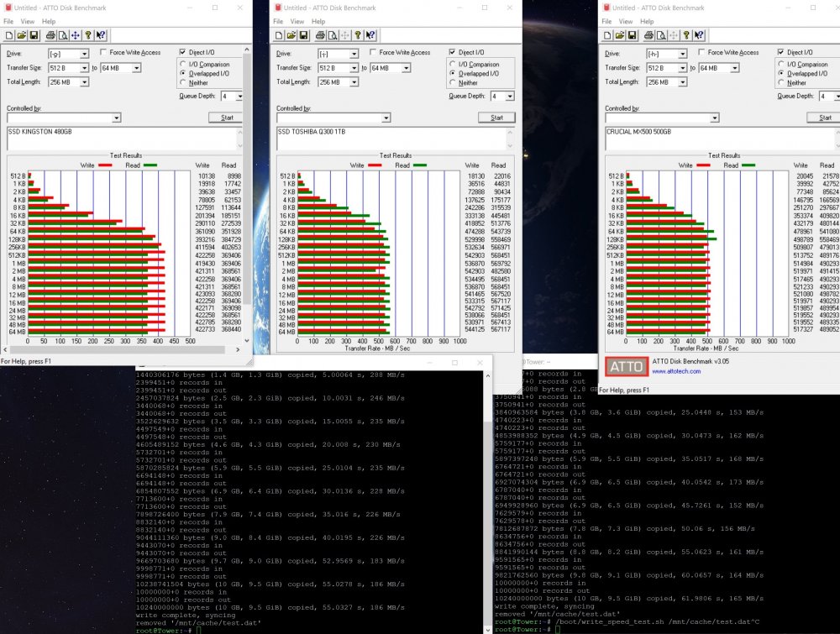Click Open folder icon in Toshiba ATTO window
This screenshot has width=840, height=634.
291,35
